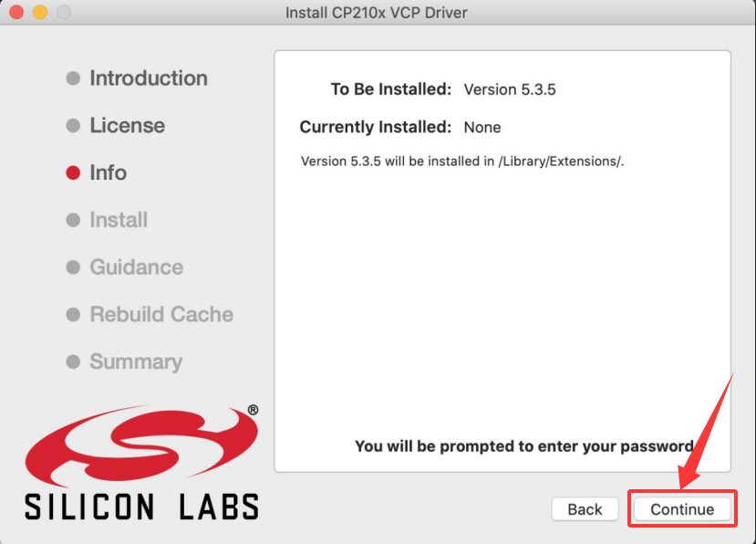
Task: Click the Summary step label
Action: 136,361
